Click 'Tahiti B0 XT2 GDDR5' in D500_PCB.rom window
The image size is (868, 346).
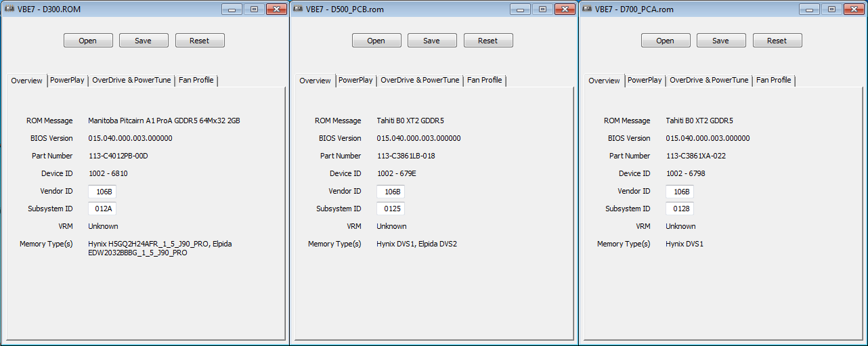[x=410, y=121]
